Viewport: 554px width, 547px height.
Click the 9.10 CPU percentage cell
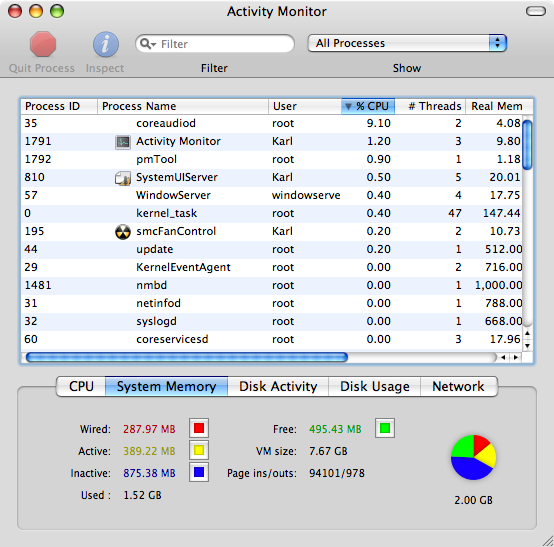(x=378, y=123)
